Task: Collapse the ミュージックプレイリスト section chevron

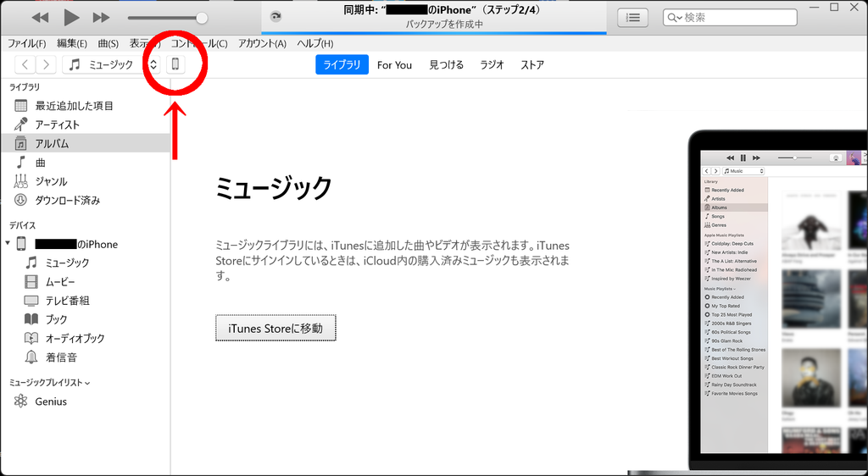Action: coord(87,383)
